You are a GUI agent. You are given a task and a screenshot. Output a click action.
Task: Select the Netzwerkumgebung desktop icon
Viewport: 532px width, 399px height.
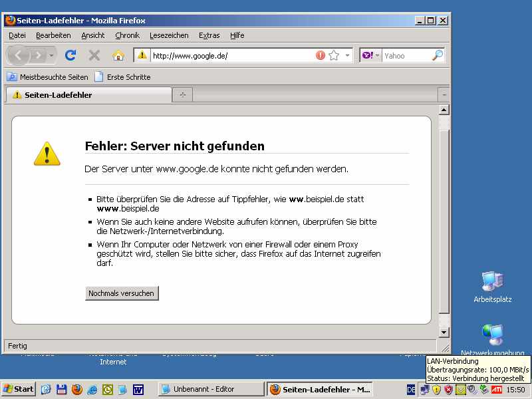coord(492,340)
